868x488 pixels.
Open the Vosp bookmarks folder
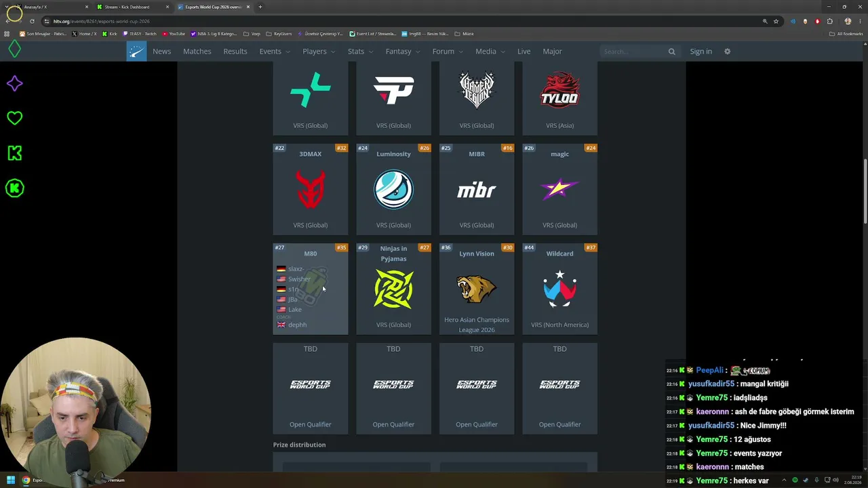(x=252, y=33)
